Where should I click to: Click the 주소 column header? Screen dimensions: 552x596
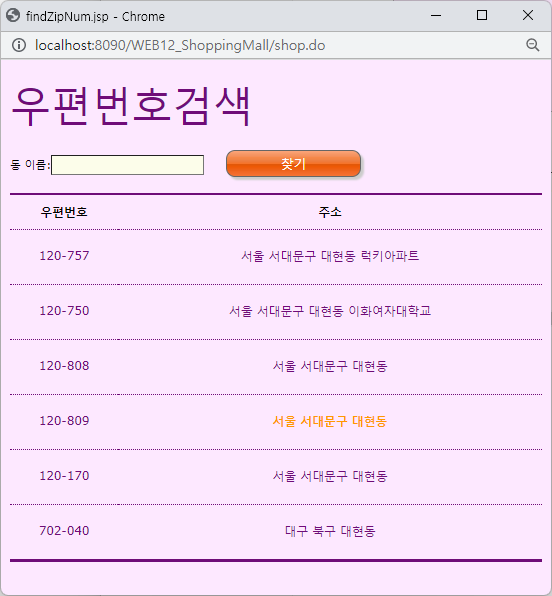click(330, 212)
